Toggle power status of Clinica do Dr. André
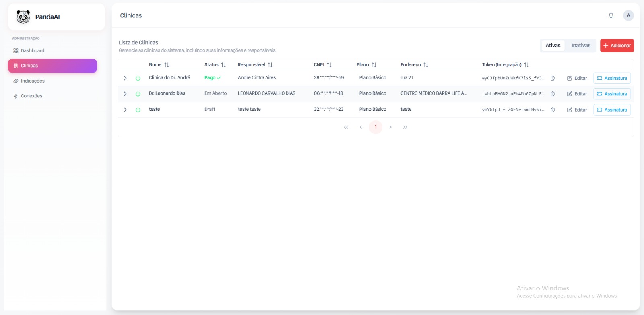Screen dimensions: 644x315 [138, 78]
